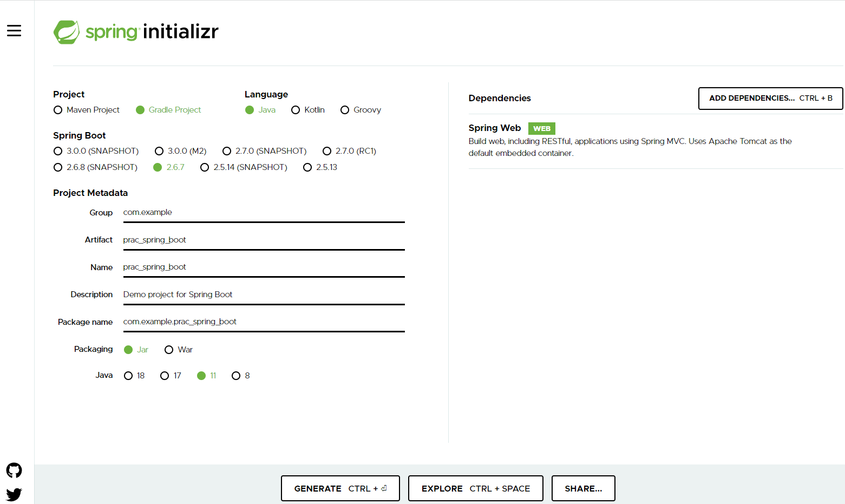Select Java version 18
Image resolution: width=845 pixels, height=504 pixels.
pos(134,376)
